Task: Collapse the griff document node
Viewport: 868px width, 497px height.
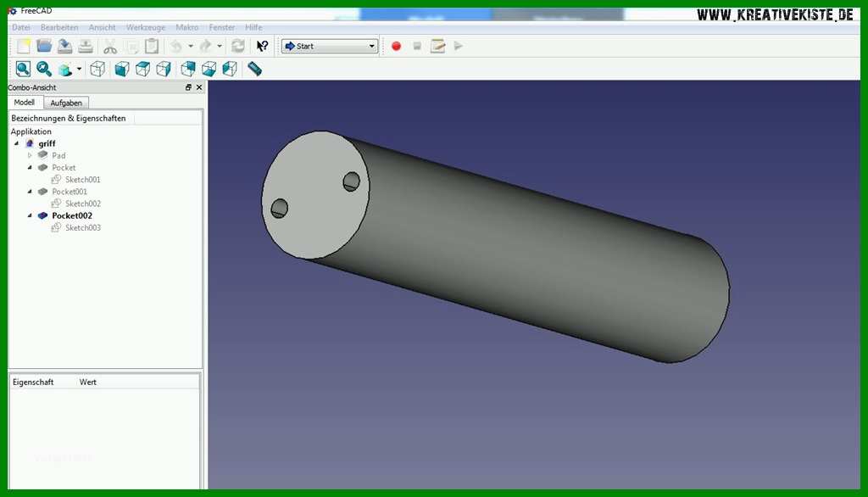Action: pyautogui.click(x=17, y=143)
